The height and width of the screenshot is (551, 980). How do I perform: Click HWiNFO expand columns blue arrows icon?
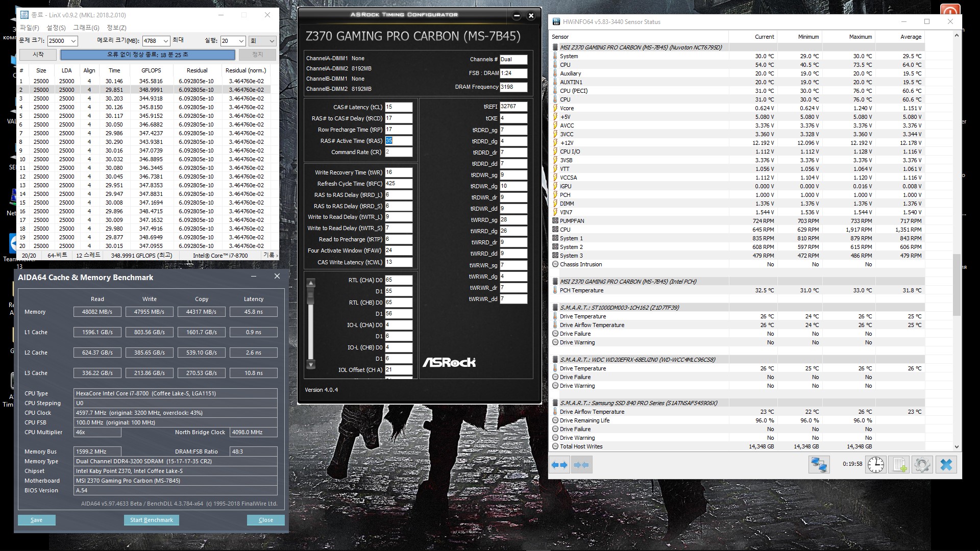tap(559, 465)
